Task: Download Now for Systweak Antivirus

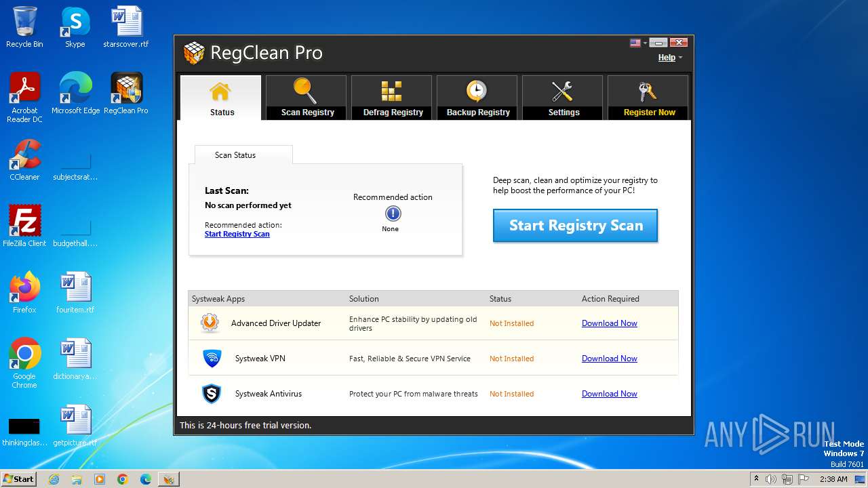Action: pyautogui.click(x=610, y=394)
